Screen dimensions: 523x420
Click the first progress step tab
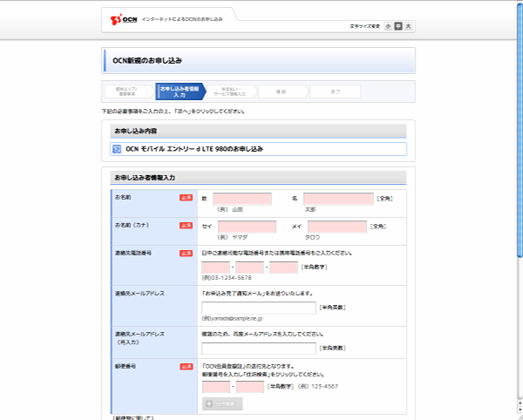(x=128, y=91)
